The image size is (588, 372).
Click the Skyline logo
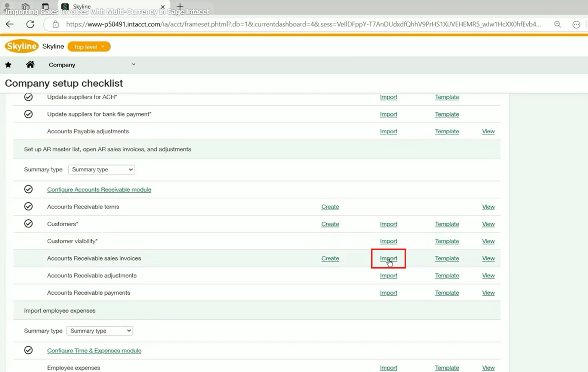point(22,46)
